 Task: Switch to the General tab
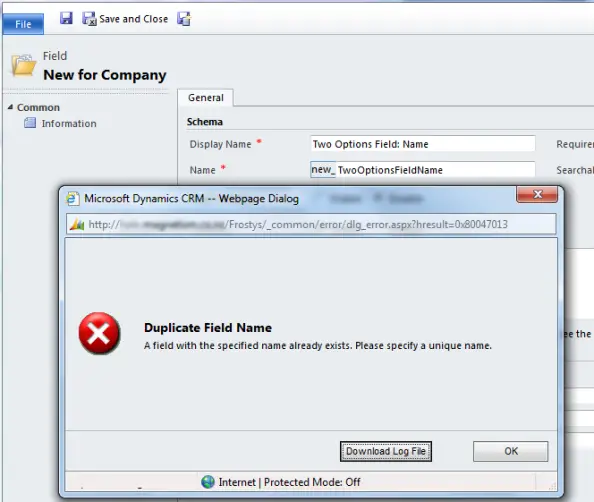[x=206, y=98]
